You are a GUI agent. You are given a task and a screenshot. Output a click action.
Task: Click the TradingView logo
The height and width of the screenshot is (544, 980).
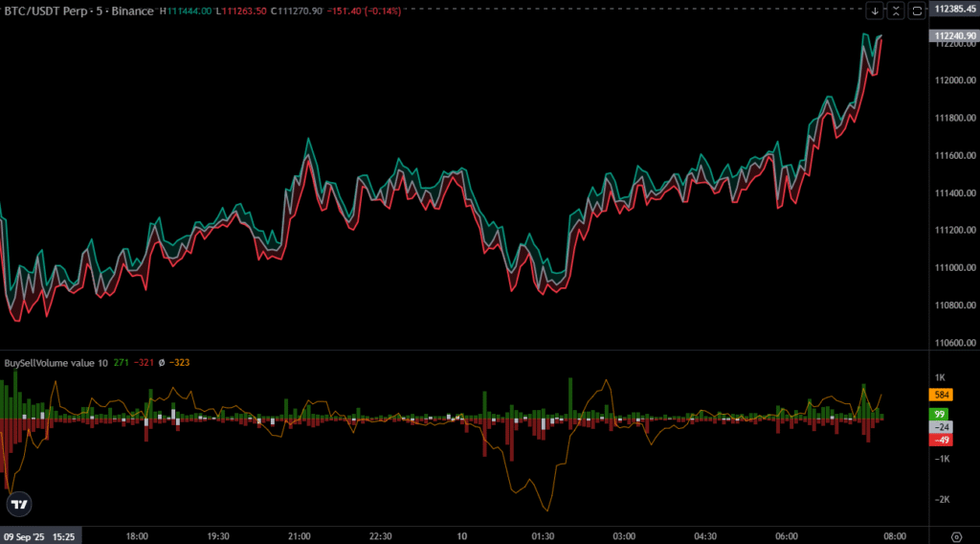click(x=18, y=504)
